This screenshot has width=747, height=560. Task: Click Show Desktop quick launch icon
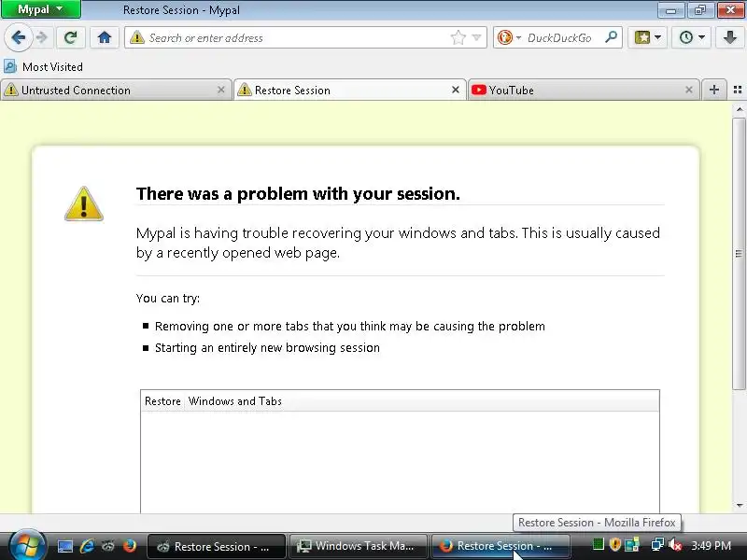tap(64, 546)
